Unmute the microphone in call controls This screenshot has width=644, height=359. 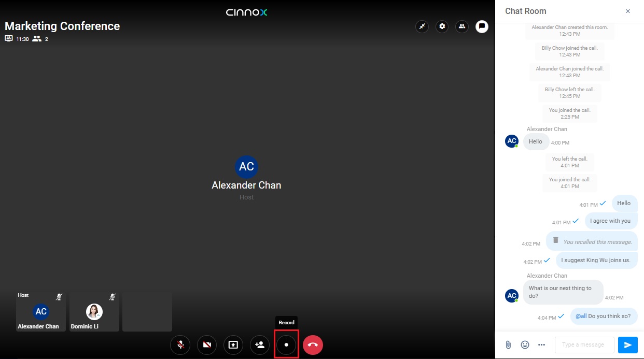pyautogui.click(x=180, y=344)
